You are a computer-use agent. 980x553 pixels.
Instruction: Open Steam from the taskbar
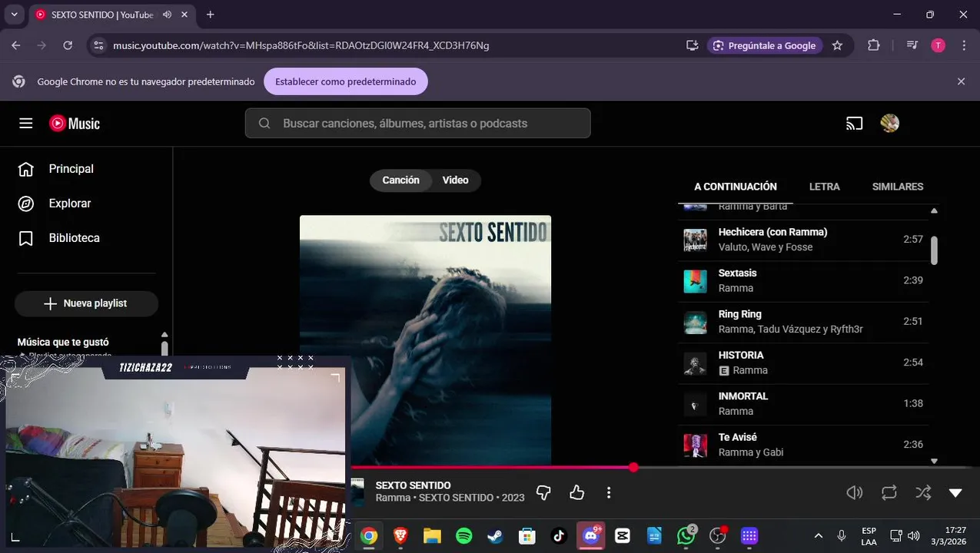496,536
